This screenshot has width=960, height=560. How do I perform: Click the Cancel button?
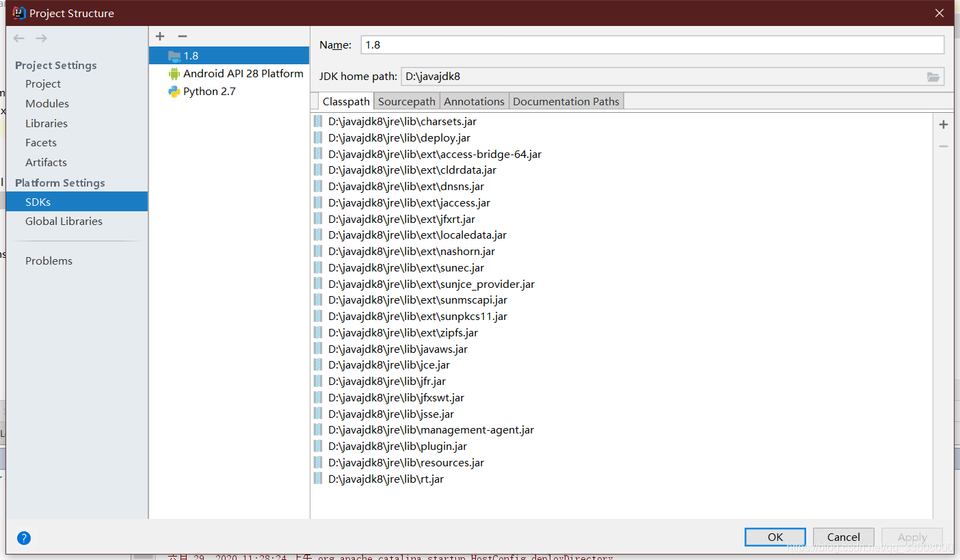tap(844, 537)
